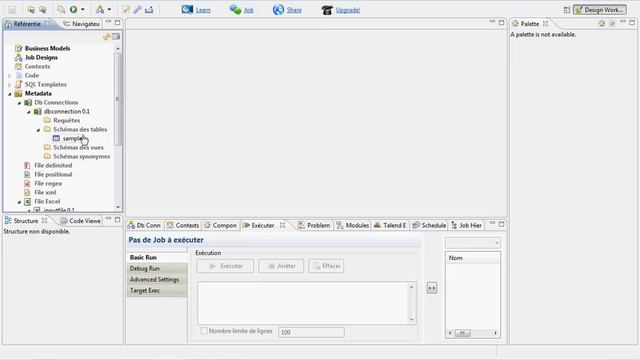Expand the SQL Templates tree node
Screen dimensions: 640x360
(x=10, y=84)
